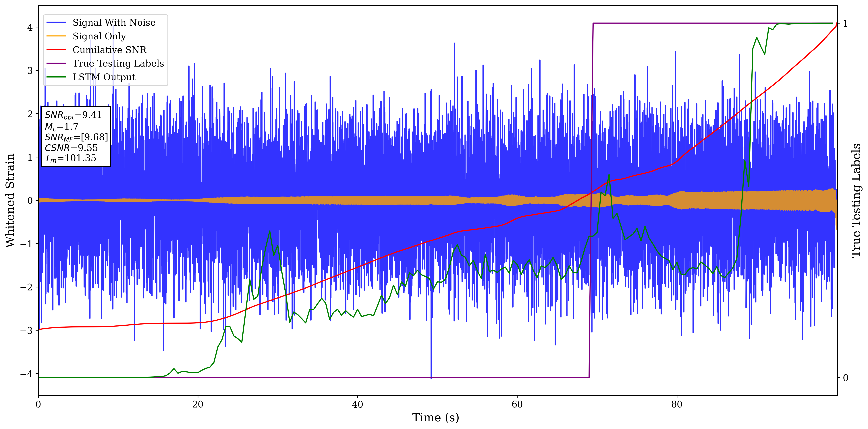This screenshot has height=429, width=868.
Task: Click the 40 tick on time axis
Action: pyautogui.click(x=357, y=404)
